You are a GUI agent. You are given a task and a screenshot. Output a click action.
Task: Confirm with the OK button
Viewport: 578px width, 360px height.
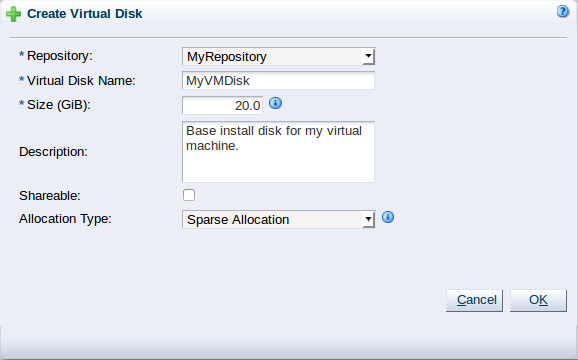click(538, 300)
